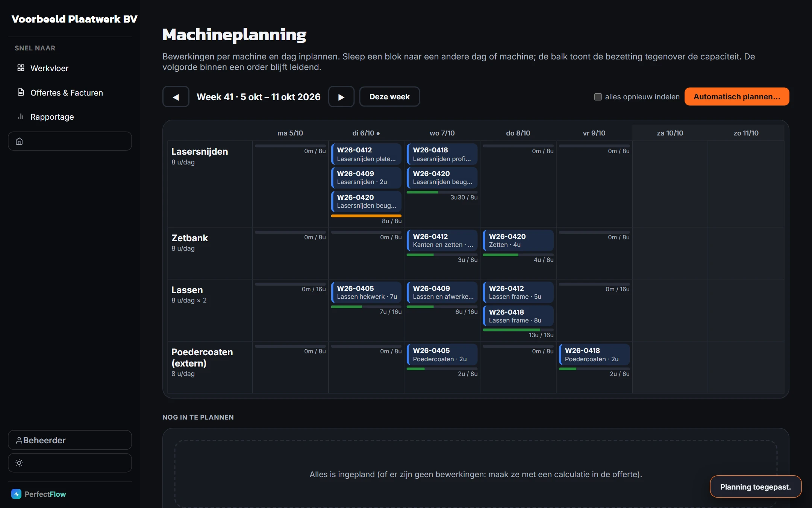This screenshot has height=508, width=812.
Task: Click the home icon button in sidebar
Action: pyautogui.click(x=70, y=141)
